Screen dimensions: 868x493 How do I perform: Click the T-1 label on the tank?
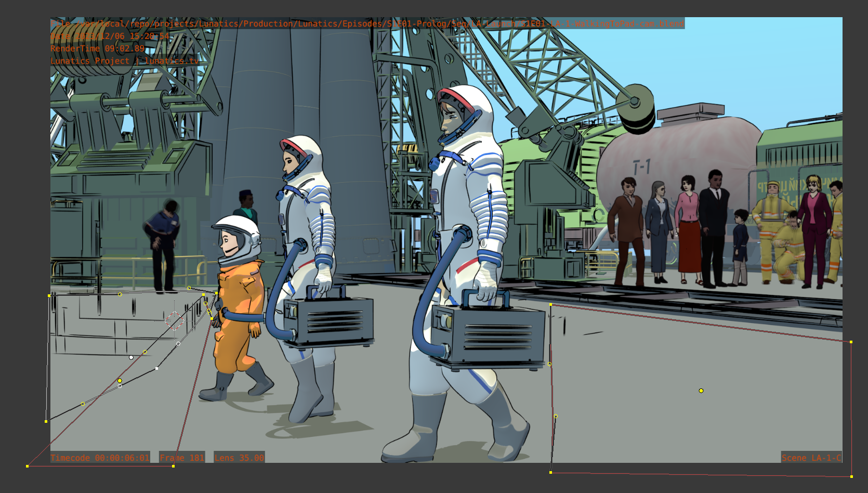point(642,167)
